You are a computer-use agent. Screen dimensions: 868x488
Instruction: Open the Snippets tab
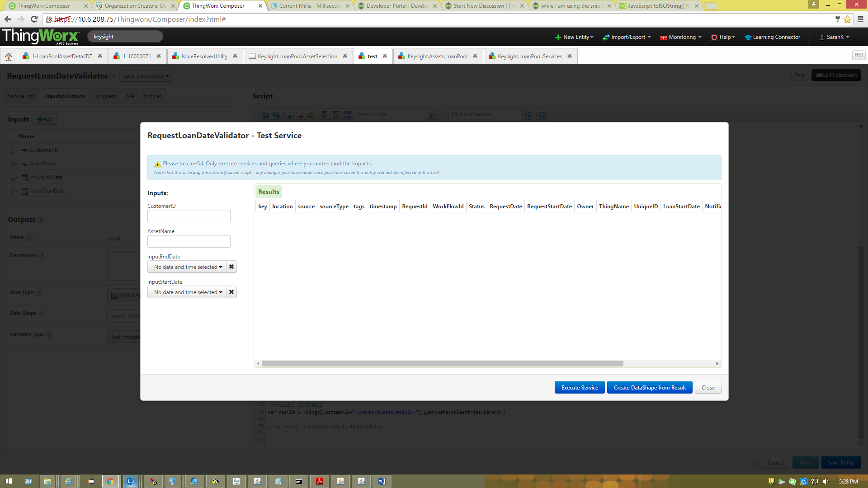pyautogui.click(x=105, y=96)
